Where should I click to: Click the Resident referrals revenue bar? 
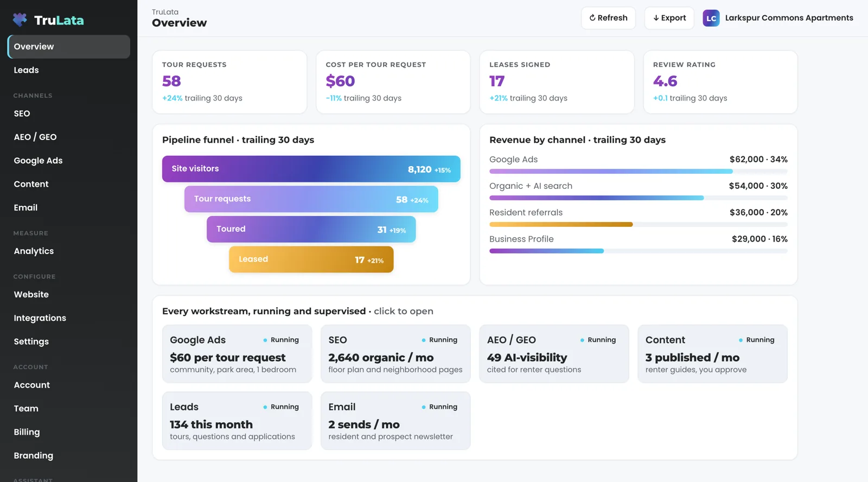coord(639,224)
